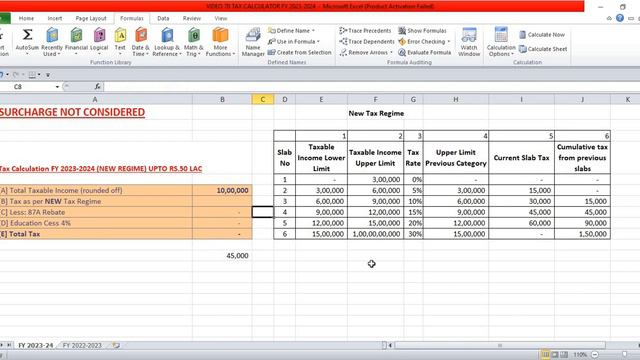640x360 pixels.
Task: Select column C header
Action: tap(262, 99)
